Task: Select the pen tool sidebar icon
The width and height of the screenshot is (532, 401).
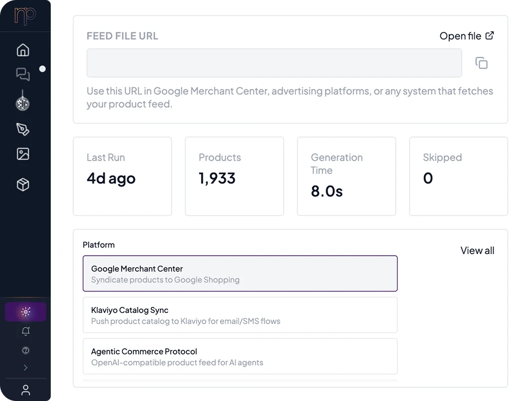Action: click(23, 129)
